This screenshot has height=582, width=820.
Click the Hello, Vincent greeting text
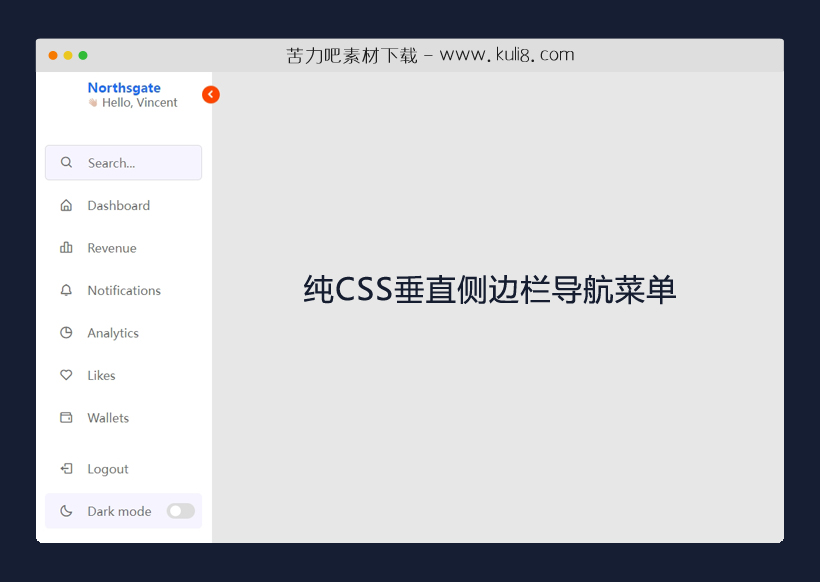pos(140,102)
